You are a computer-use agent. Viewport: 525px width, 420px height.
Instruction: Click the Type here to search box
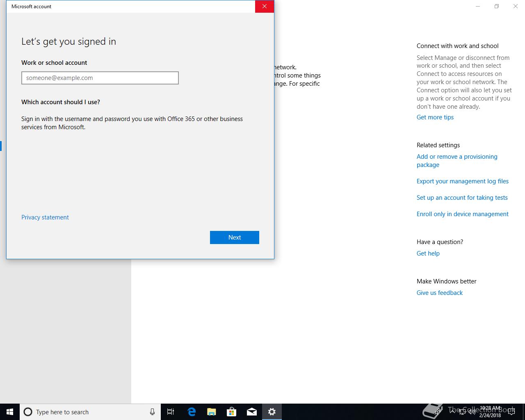(90, 412)
